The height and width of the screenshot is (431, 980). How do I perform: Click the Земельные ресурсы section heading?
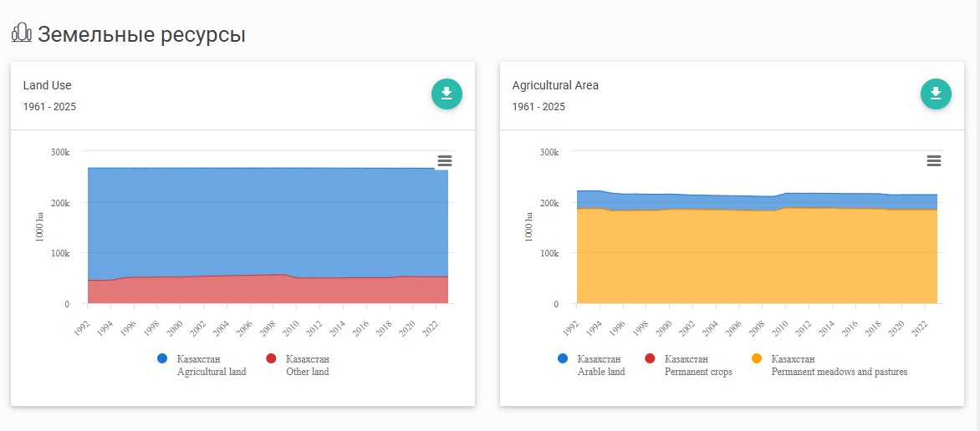pos(141,35)
